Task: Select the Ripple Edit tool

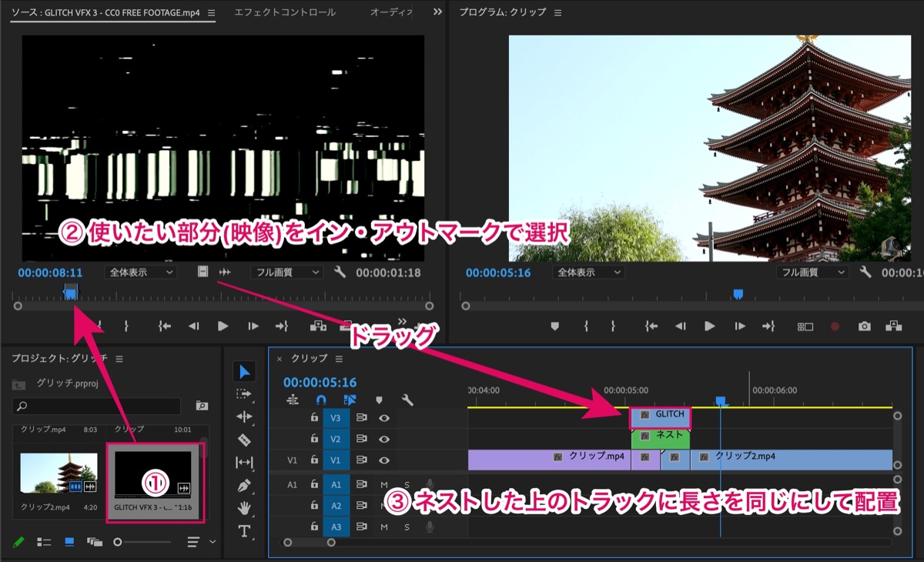Action: click(244, 416)
